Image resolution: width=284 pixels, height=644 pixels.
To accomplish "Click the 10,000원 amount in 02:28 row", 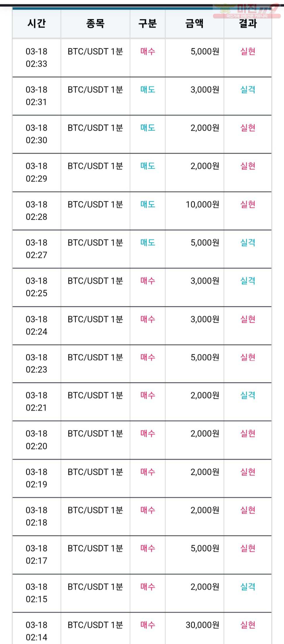I will (x=202, y=205).
